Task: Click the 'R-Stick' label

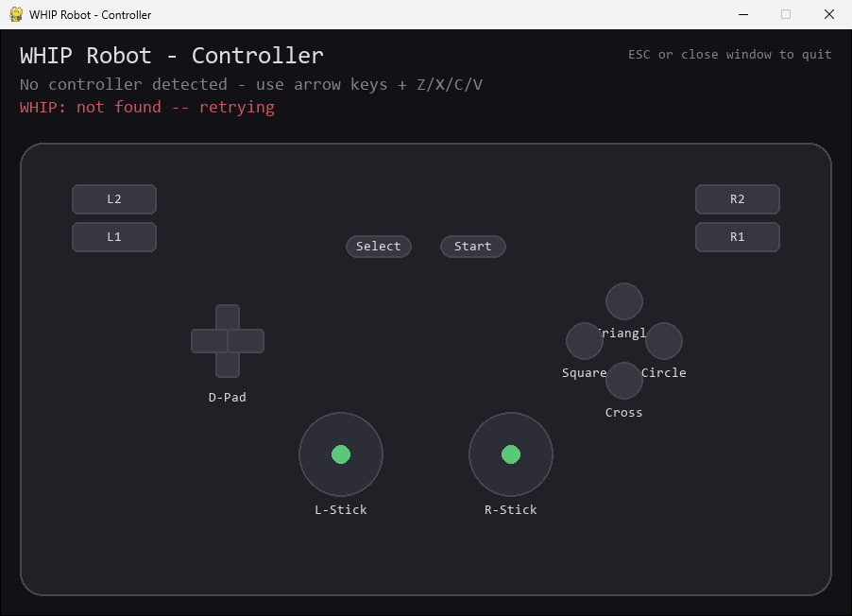Action: click(x=511, y=510)
